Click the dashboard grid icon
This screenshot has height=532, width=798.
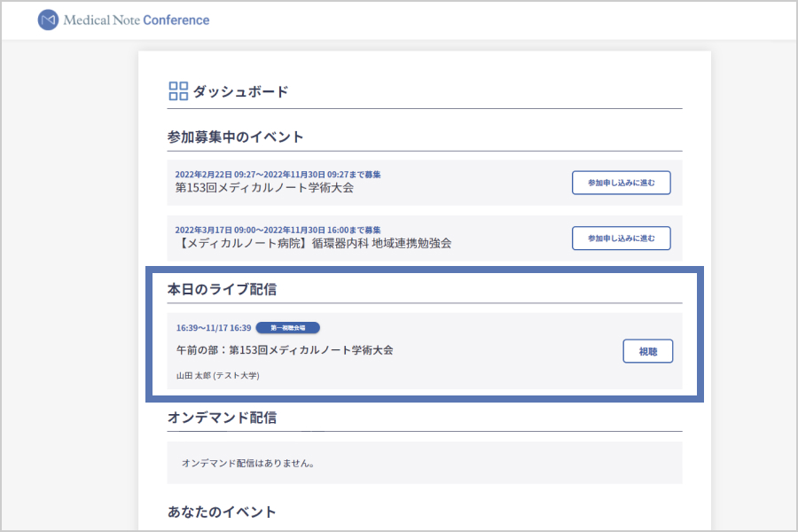(x=178, y=91)
